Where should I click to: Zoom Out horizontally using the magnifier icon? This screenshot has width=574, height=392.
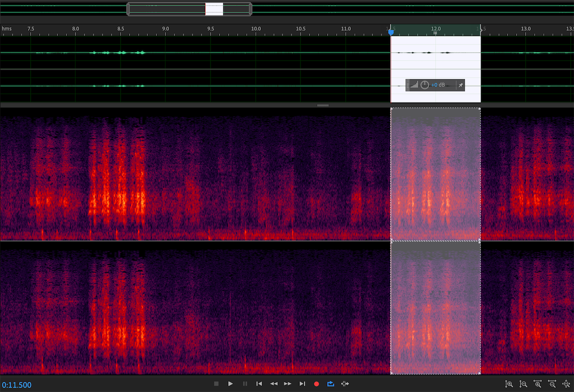tap(552, 384)
